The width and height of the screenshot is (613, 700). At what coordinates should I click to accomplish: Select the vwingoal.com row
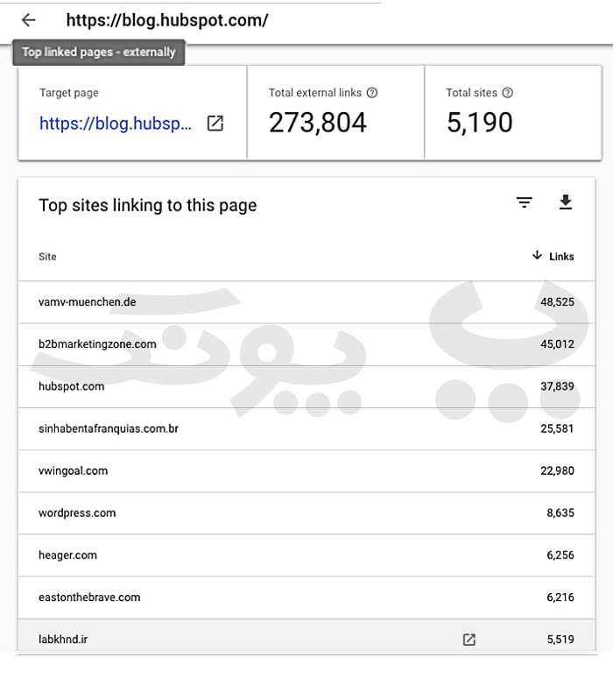point(306,471)
